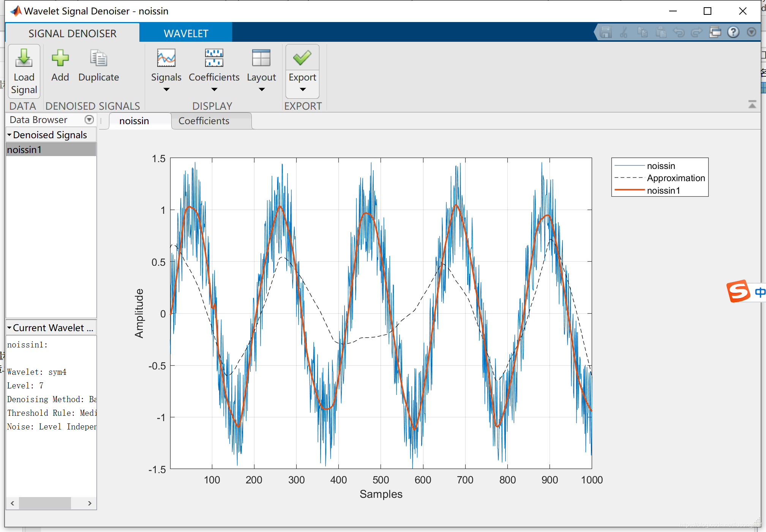Click the Layout grid icon
Image resolution: width=766 pixels, height=532 pixels.
261,58
